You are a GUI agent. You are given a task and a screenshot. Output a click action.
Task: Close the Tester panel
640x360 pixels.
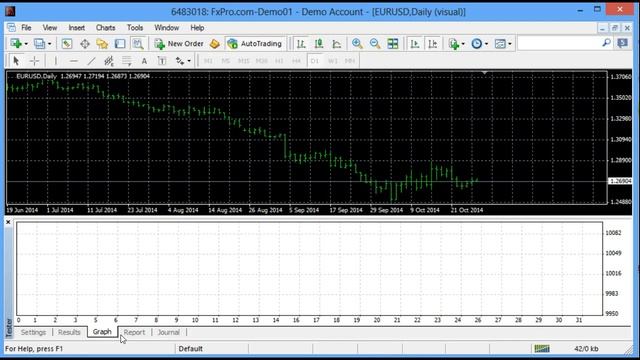(8, 222)
